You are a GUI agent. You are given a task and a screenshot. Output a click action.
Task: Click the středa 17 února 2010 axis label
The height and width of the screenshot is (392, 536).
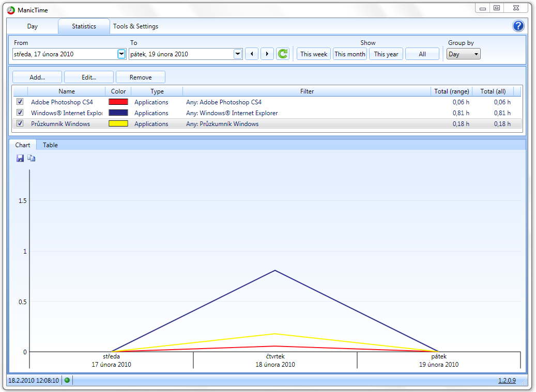point(112,360)
